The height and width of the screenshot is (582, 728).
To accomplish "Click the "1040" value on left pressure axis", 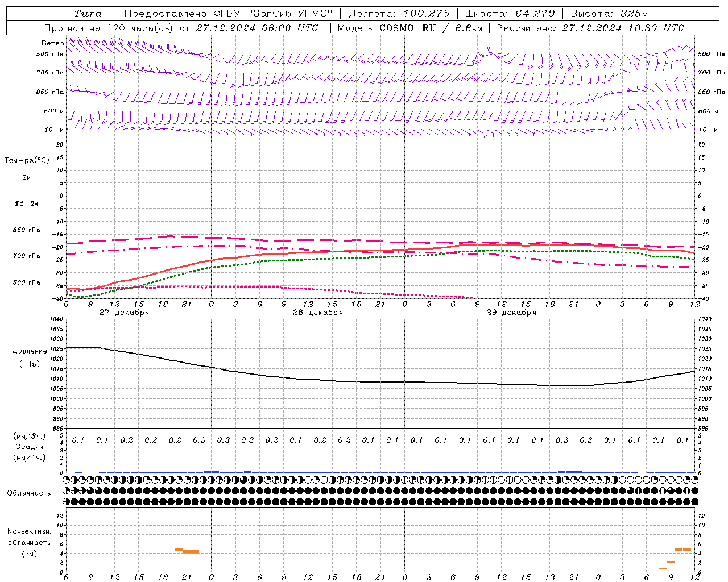I will pyautogui.click(x=56, y=319).
